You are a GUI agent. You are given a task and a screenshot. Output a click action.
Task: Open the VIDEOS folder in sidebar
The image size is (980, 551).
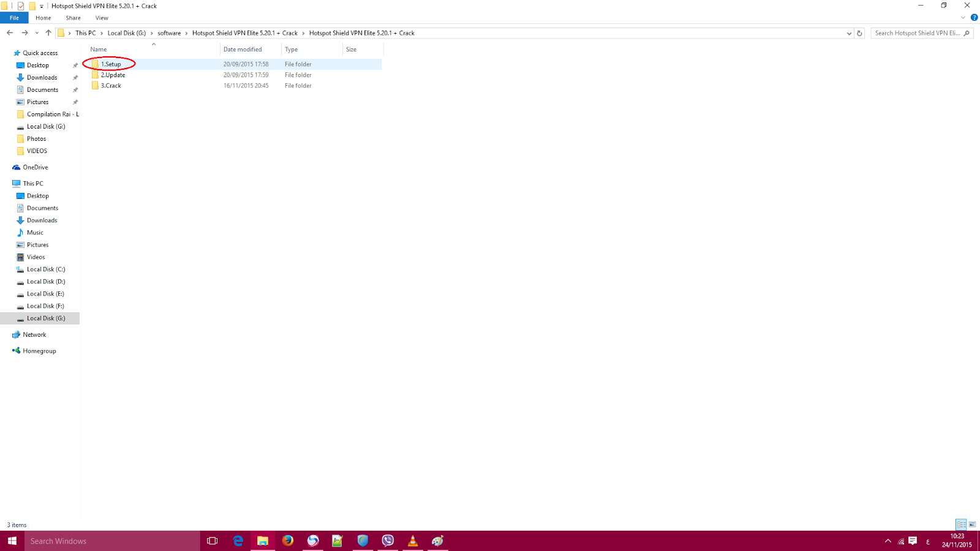pyautogui.click(x=37, y=151)
